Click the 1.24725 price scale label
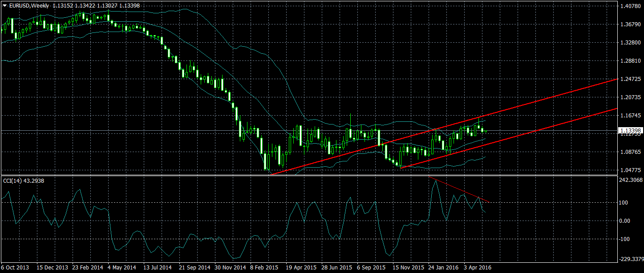 click(x=630, y=79)
